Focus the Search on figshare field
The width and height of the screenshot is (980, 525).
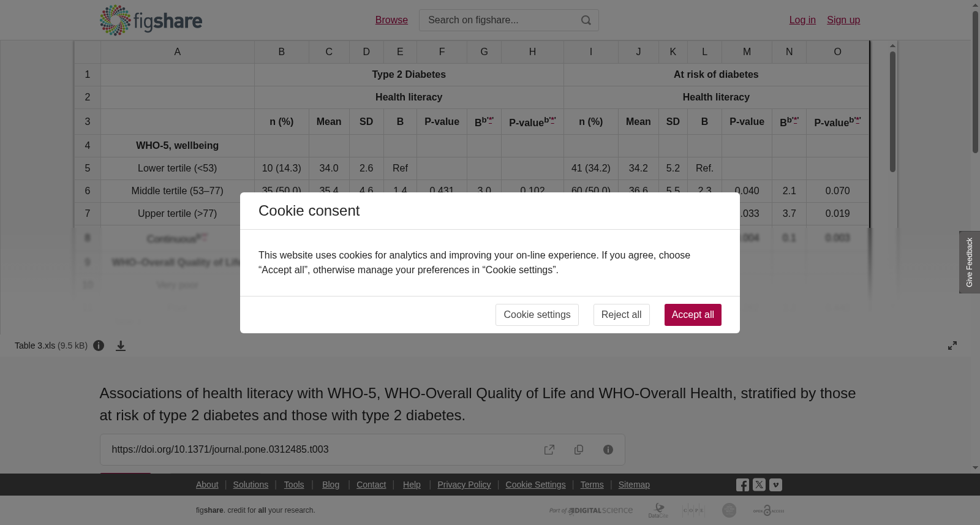click(499, 20)
